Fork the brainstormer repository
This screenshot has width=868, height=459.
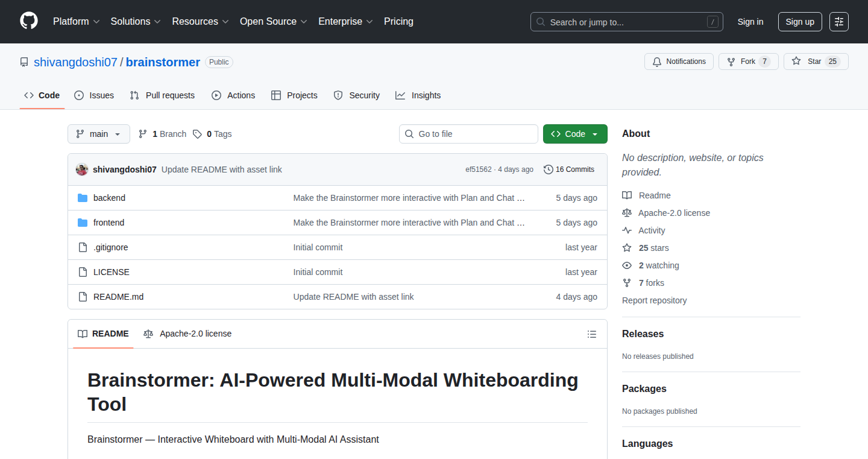pyautogui.click(x=748, y=62)
